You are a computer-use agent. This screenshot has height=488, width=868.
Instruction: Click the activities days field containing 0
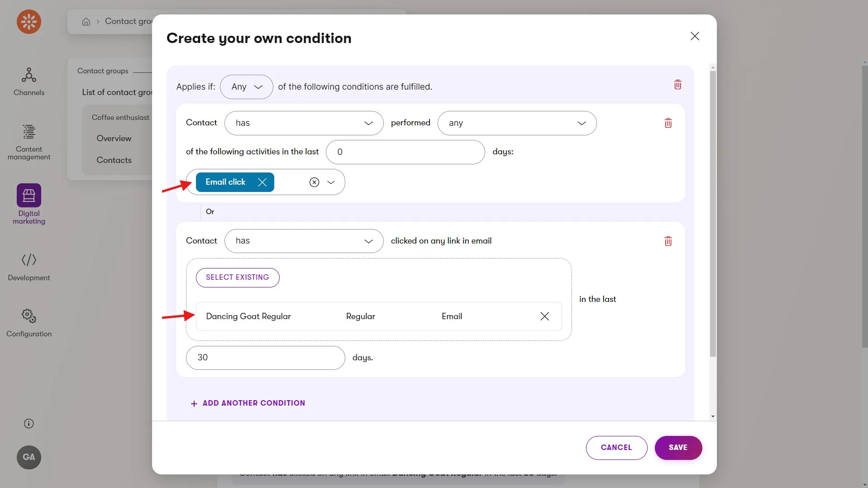tap(405, 152)
